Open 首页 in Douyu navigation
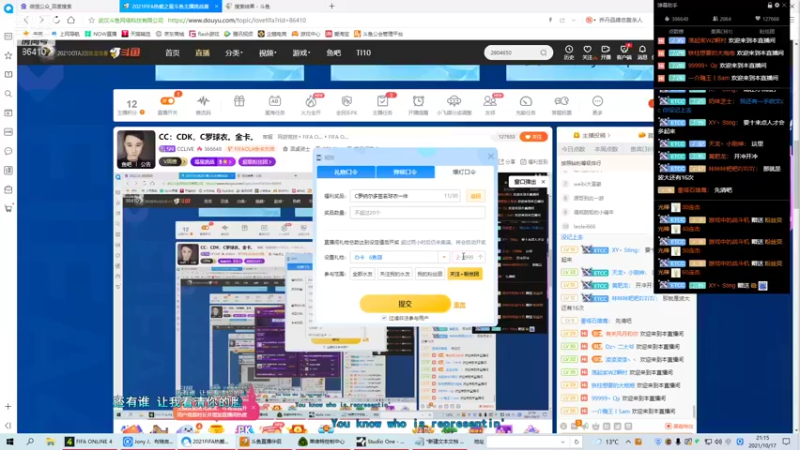 point(172,53)
